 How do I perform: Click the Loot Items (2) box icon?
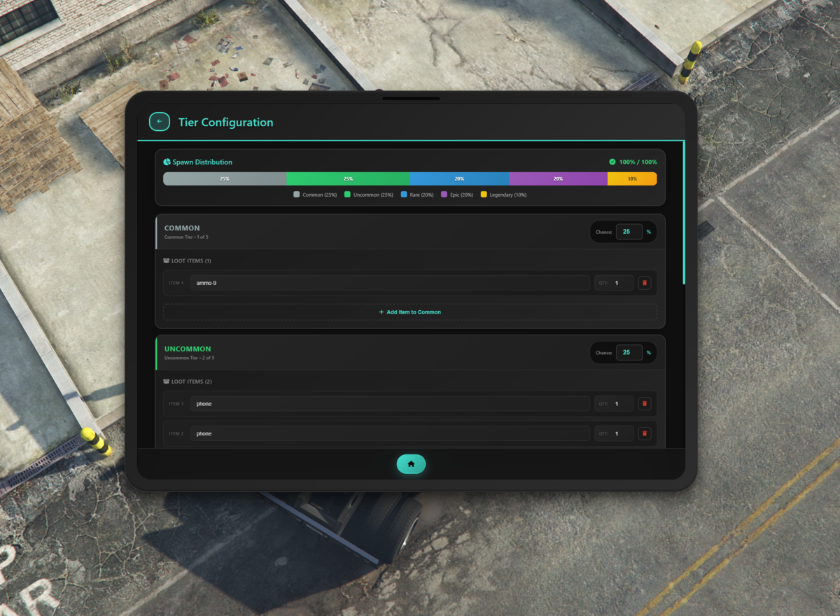click(167, 382)
